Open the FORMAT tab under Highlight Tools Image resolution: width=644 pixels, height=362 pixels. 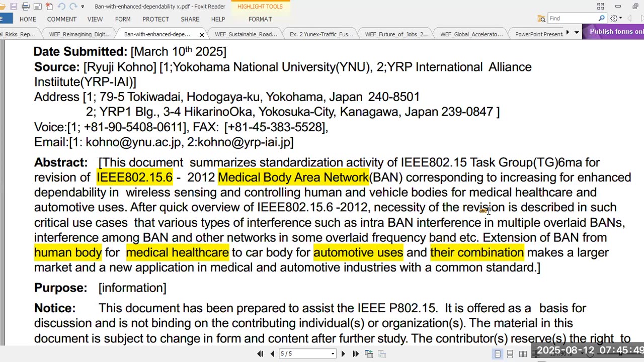(x=260, y=19)
